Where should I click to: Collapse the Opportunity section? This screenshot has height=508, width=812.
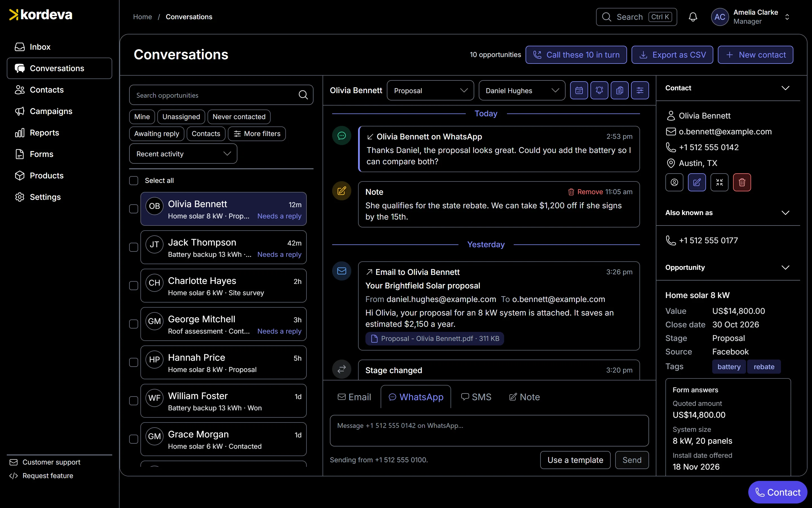click(x=785, y=268)
